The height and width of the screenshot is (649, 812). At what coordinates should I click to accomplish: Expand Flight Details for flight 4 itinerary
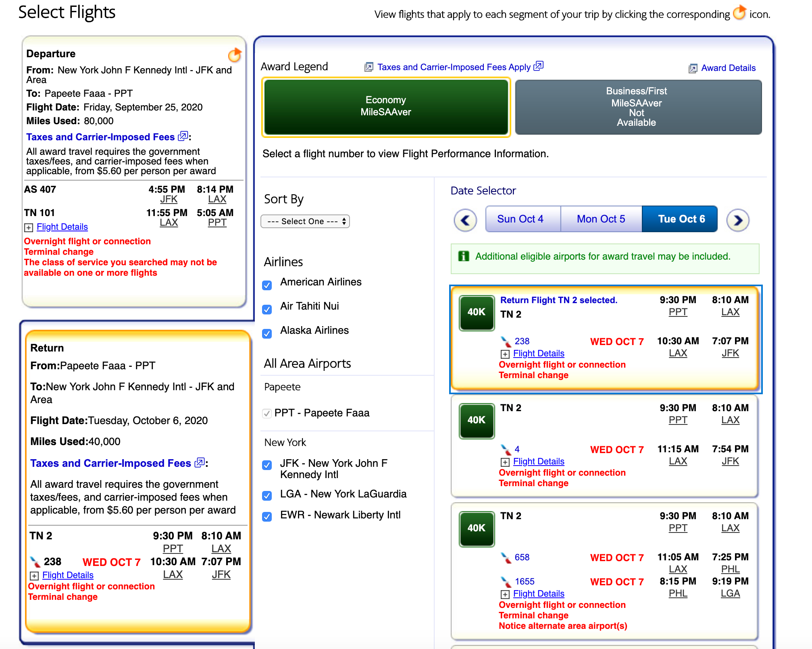point(538,462)
